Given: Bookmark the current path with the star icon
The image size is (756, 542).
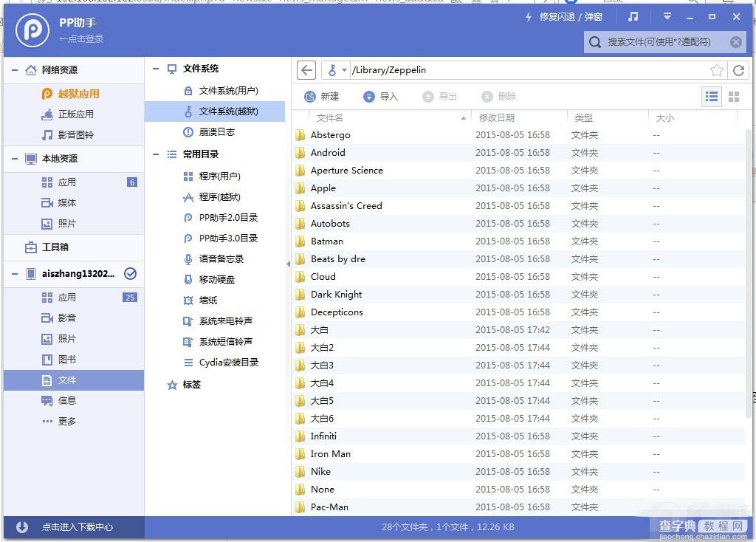Looking at the screenshot, I should tap(716, 70).
